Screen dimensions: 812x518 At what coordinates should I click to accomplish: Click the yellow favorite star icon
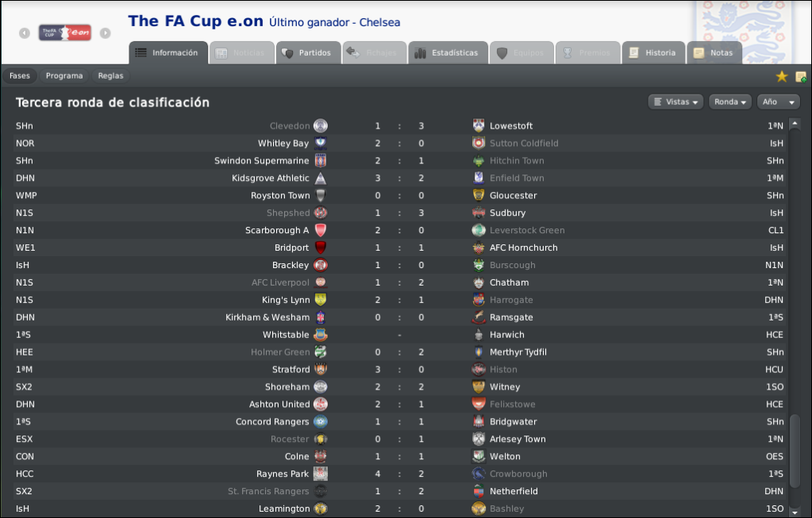[x=782, y=77]
